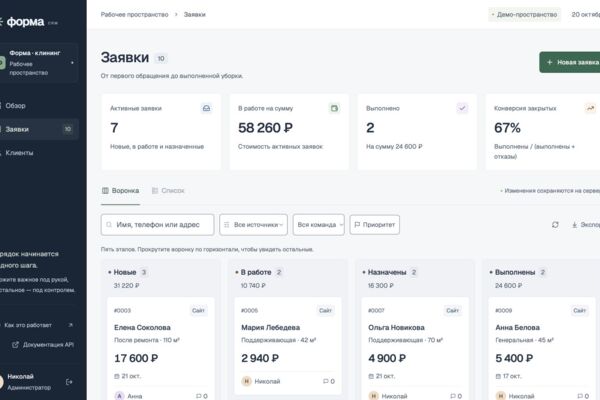Screen dimensions: 600x400
Task: Open the Анна Белова request card
Action: click(542, 349)
